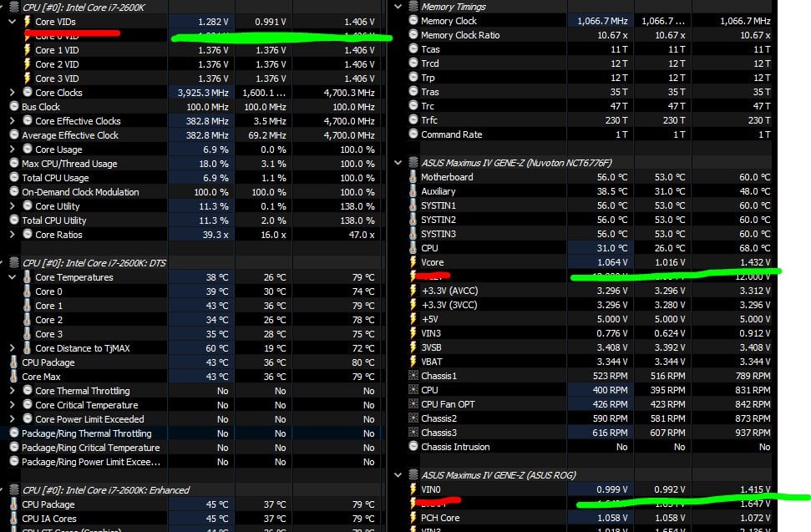
Task: Expand Core Critical Temperature group
Action: [12, 405]
